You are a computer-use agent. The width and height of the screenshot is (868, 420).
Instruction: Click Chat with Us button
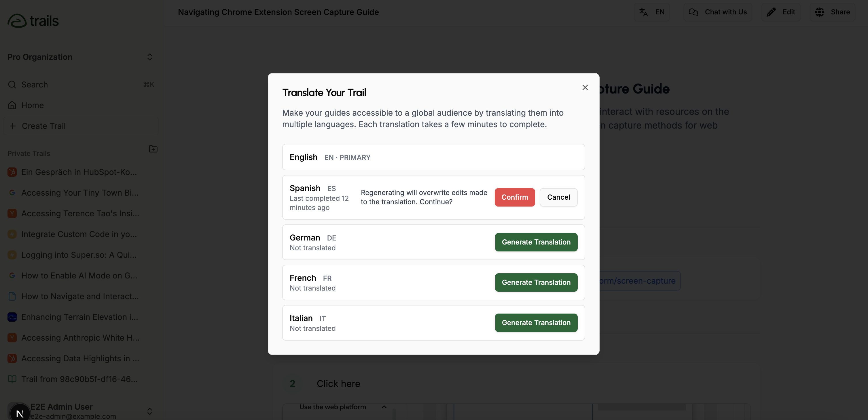(718, 12)
